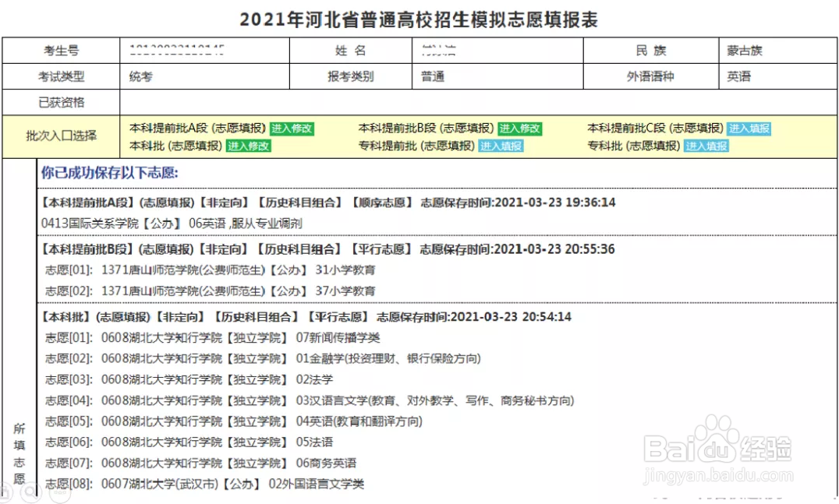Click 志愿[07] row 06商务英语
The image size is (839, 504).
point(200,463)
